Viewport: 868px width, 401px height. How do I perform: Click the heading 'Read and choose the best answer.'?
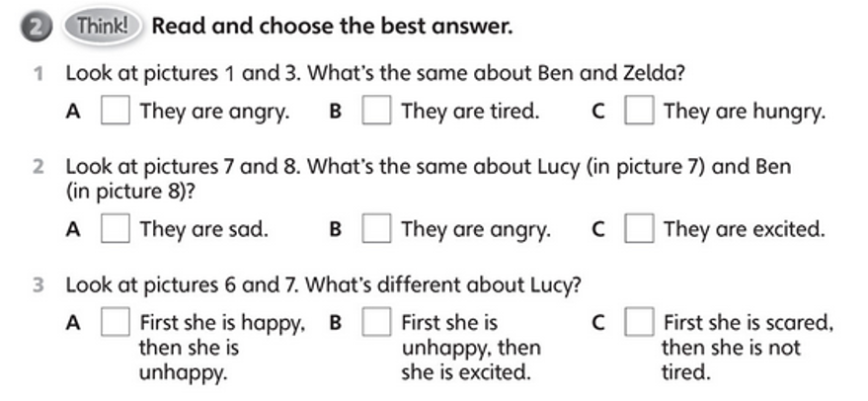pos(332,26)
